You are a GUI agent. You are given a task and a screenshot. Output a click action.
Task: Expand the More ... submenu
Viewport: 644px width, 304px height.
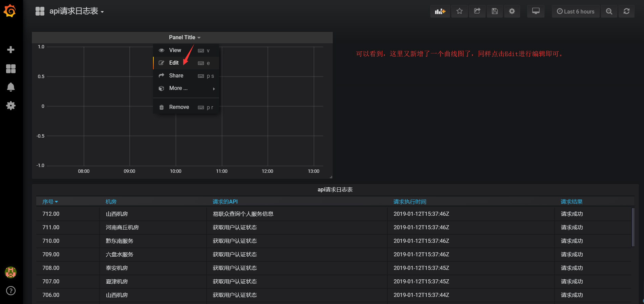[186, 88]
